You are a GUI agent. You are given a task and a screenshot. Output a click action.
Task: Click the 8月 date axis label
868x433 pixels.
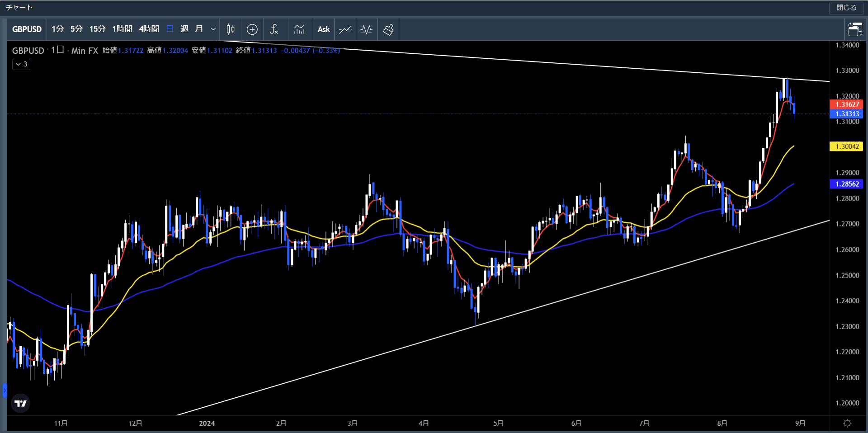722,424
